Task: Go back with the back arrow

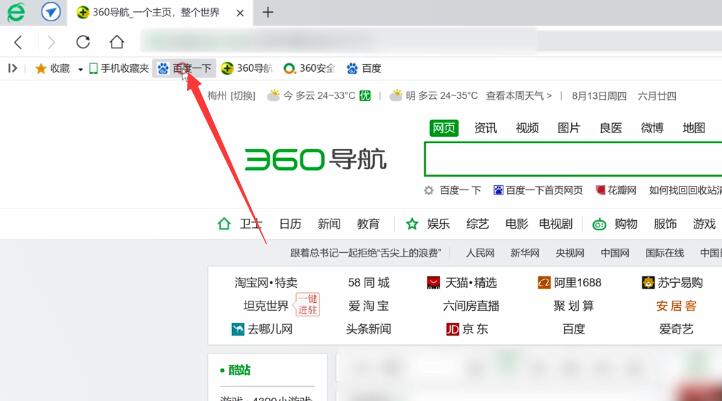Action: coord(18,42)
